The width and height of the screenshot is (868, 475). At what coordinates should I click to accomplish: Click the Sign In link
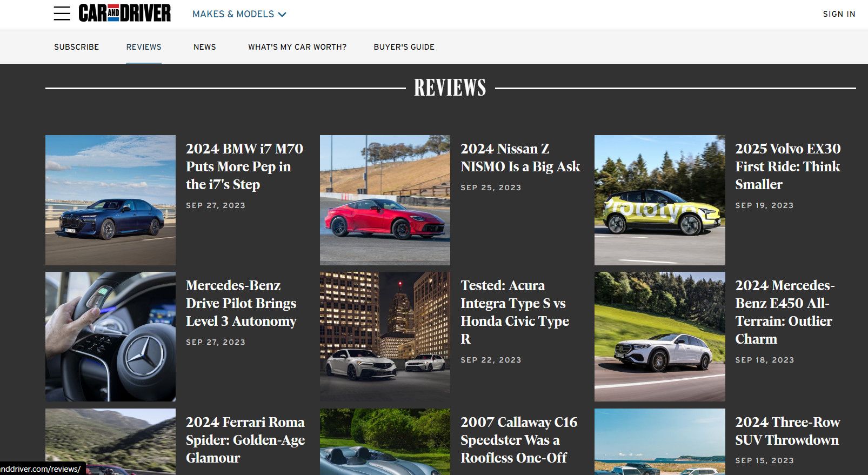coord(839,14)
